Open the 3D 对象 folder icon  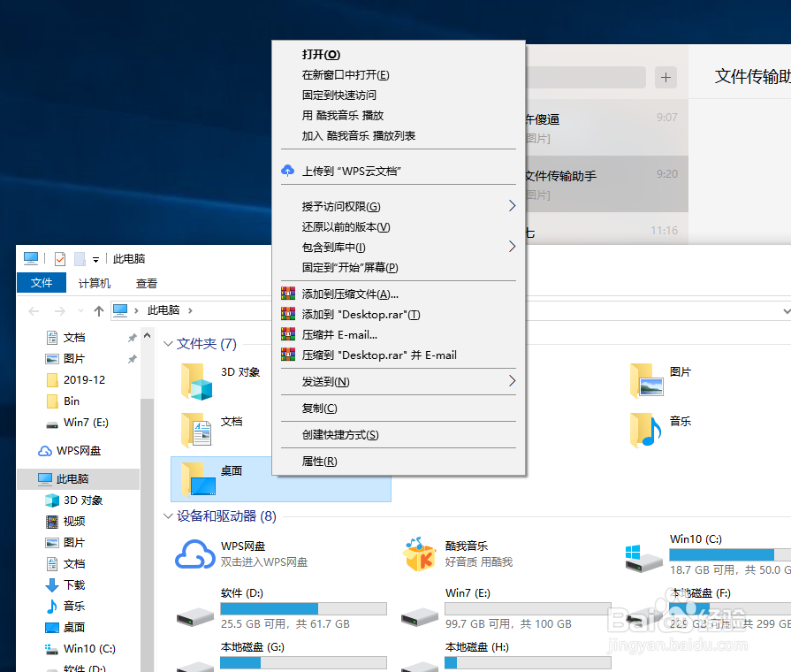point(195,380)
